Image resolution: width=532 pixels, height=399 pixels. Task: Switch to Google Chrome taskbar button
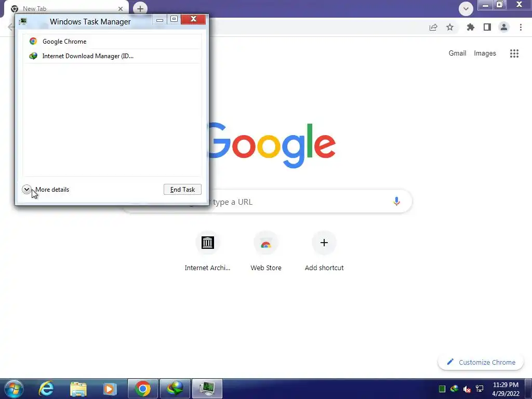143,389
